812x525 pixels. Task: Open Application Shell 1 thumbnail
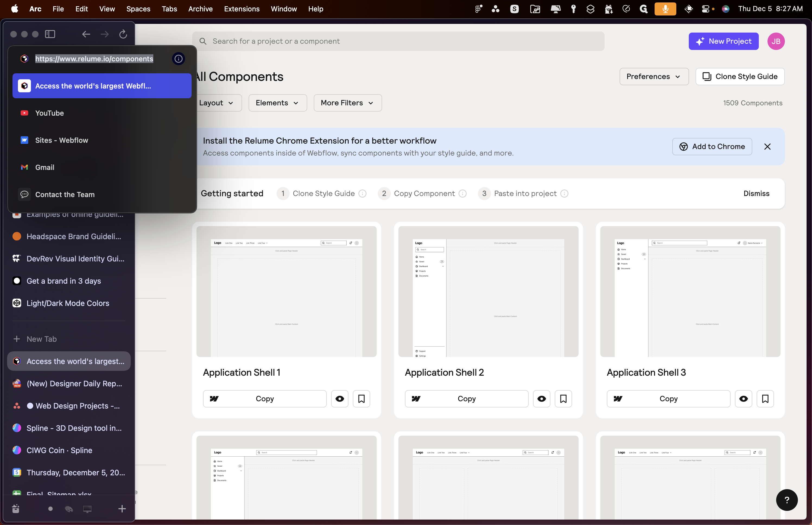coord(286,292)
